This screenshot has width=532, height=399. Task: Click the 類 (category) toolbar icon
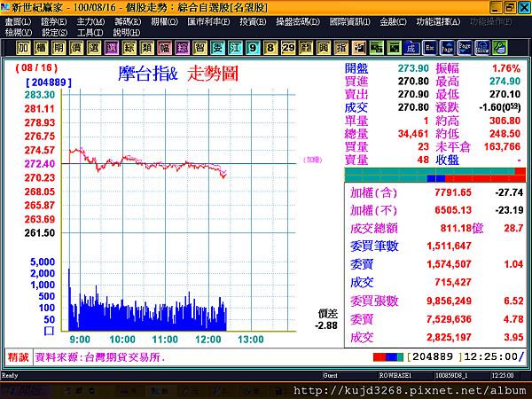(146, 48)
